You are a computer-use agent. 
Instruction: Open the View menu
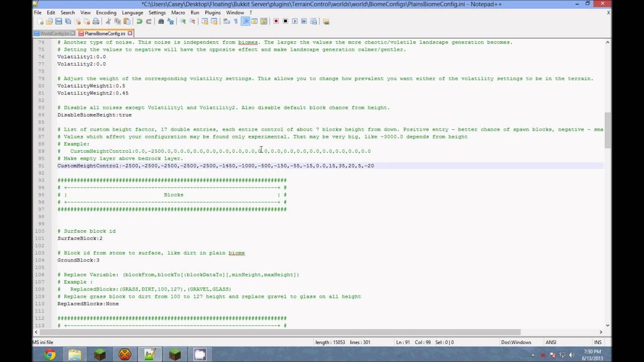86,13
